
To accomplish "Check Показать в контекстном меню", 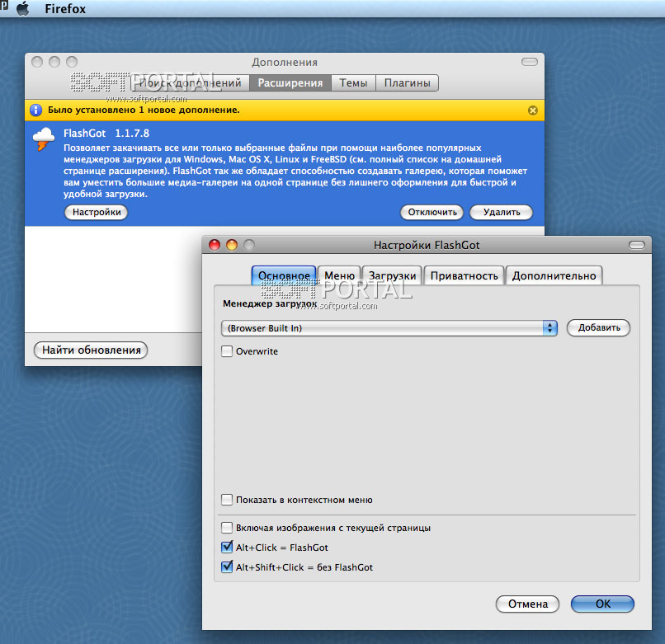I will tap(227, 500).
